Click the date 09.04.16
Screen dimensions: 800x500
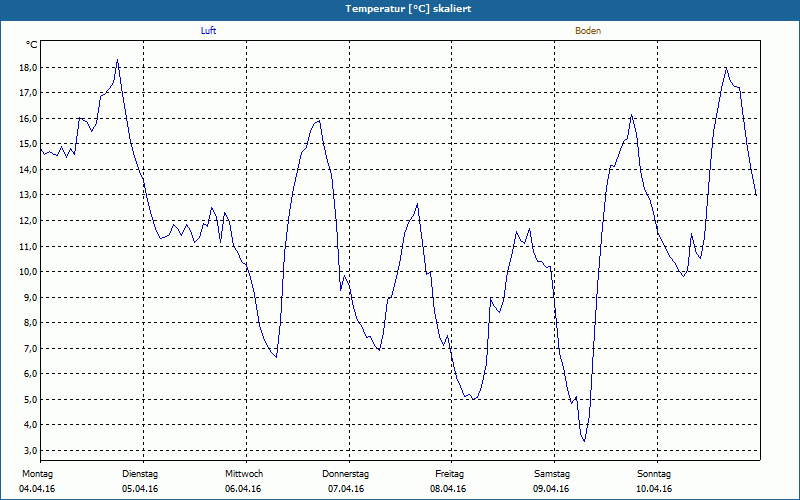[551, 489]
